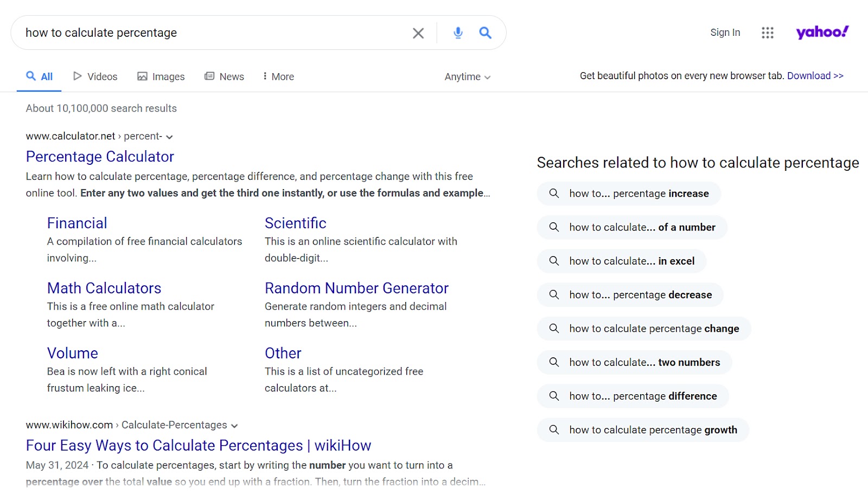Open the Yahoo apps grid icon
868x501 pixels.
click(767, 33)
